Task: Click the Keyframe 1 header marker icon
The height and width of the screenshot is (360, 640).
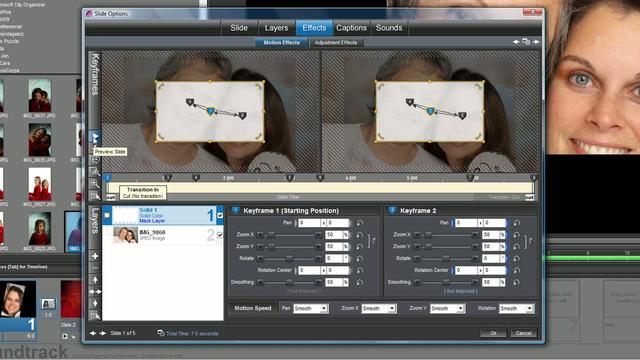Action: (235, 210)
